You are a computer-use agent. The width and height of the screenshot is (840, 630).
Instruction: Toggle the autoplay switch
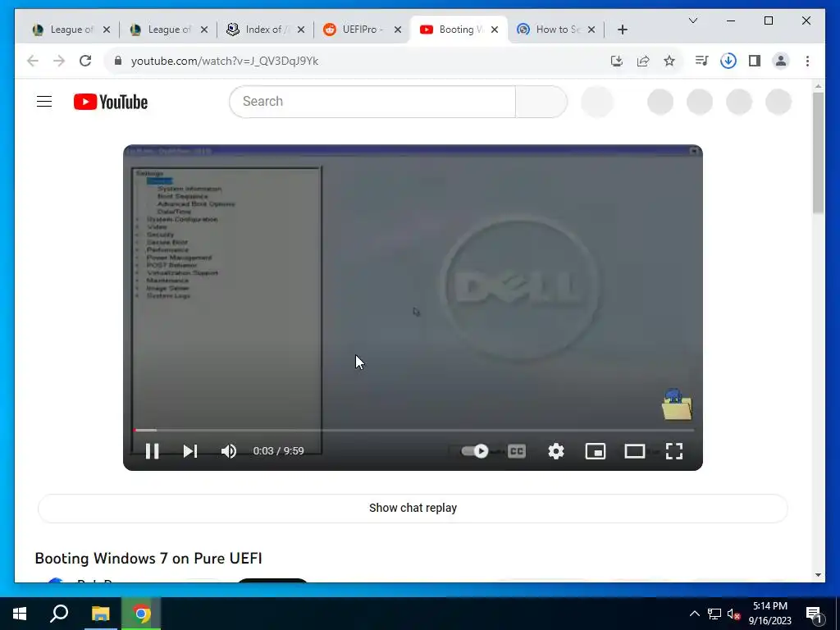pos(475,451)
